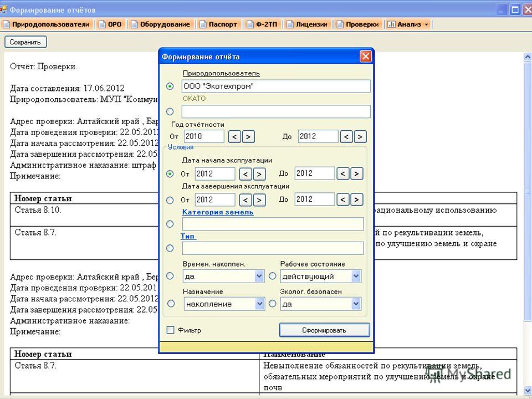This screenshot has height=399, width=532.
Task: Expand the Назначение dropdown
Action: (259, 304)
